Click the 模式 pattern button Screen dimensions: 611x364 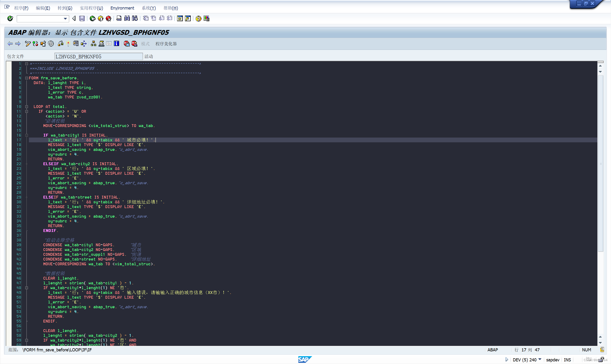145,44
